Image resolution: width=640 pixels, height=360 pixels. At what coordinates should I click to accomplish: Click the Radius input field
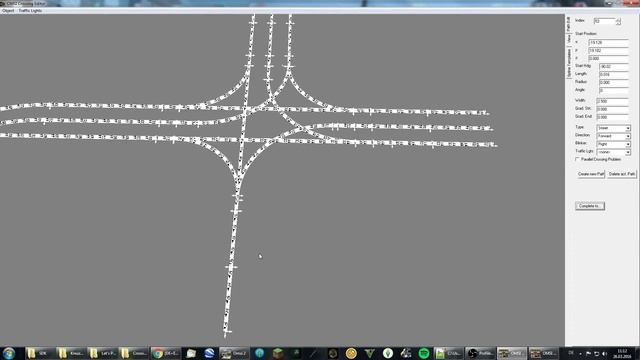point(614,82)
